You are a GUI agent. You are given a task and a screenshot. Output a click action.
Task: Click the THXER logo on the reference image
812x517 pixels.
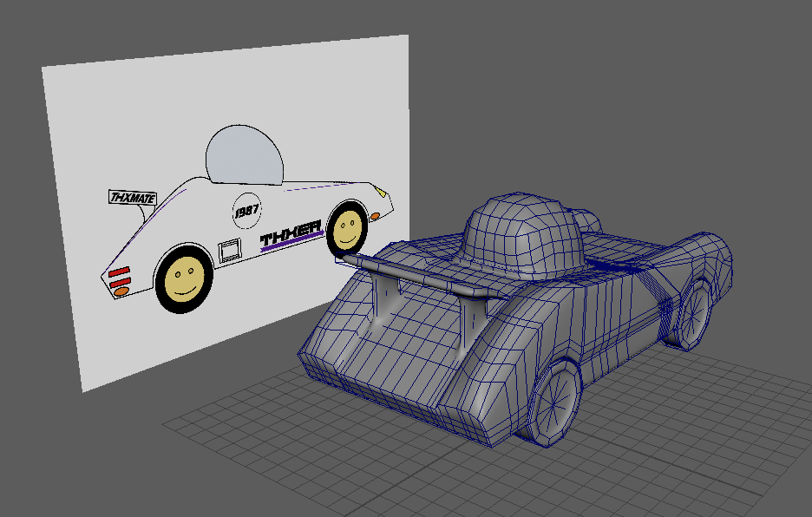pos(291,235)
